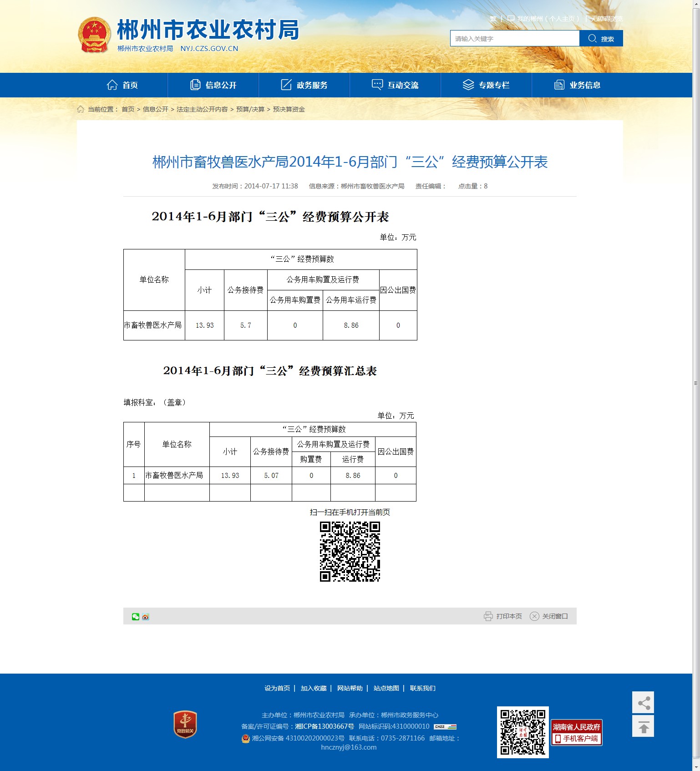Click the page vertical scrollbar
Image resolution: width=700 pixels, height=771 pixels.
(696, 383)
